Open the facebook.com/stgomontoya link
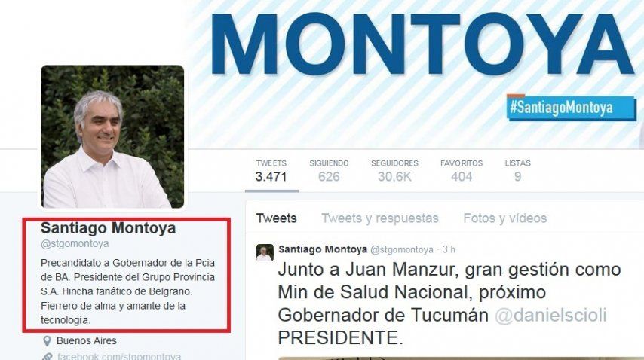The width and height of the screenshot is (644, 360). point(118,356)
